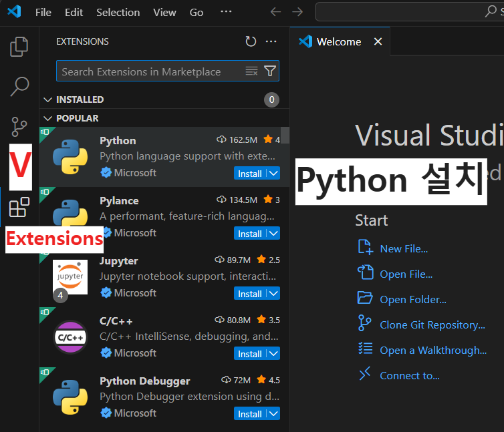Collapse the POPULAR section
The image size is (504, 432).
(47, 119)
